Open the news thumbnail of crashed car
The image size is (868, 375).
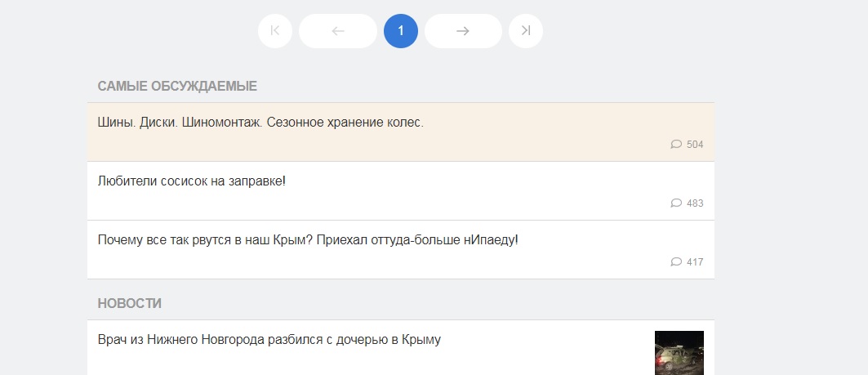(679, 352)
